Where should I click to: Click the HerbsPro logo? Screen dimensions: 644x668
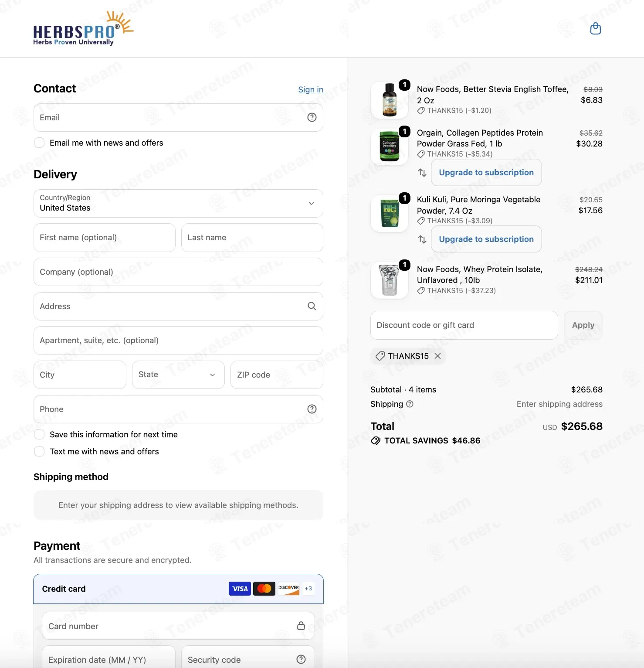(x=83, y=28)
